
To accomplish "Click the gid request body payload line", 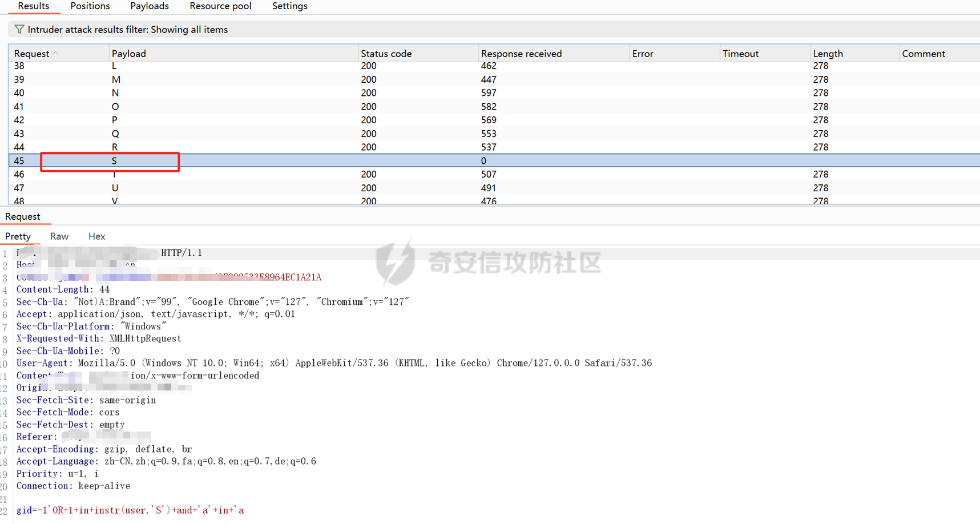I will pyautogui.click(x=130, y=510).
